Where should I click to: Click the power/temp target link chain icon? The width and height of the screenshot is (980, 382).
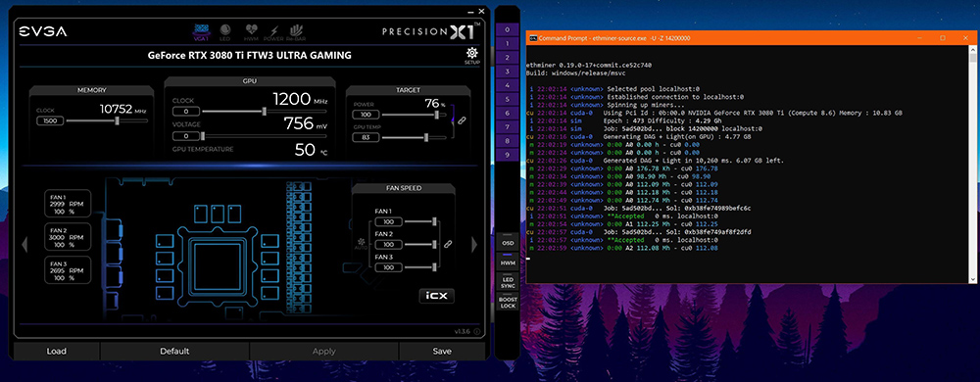463,120
